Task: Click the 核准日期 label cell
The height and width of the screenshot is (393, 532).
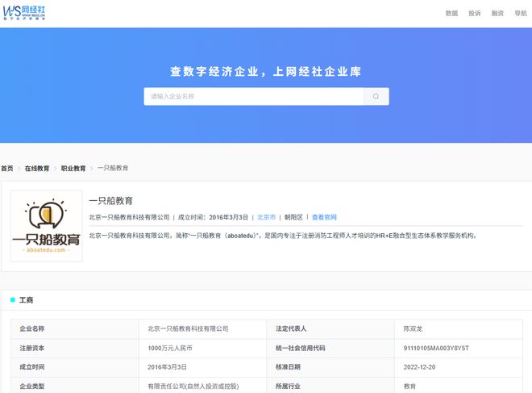Action: point(330,367)
